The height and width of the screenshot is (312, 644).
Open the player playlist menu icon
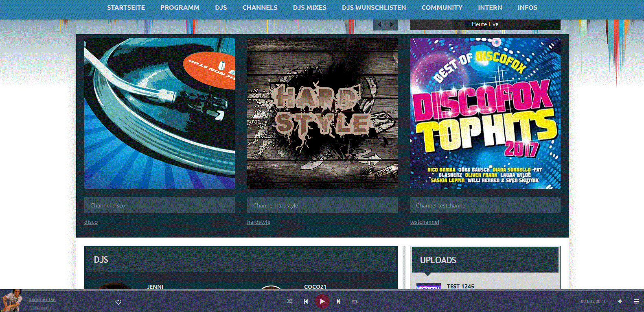tap(636, 301)
